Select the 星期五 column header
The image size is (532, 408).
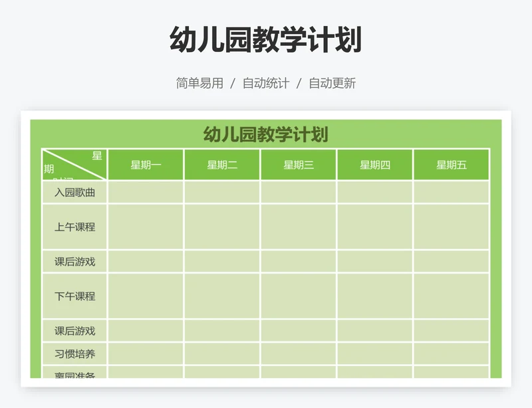pyautogui.click(x=452, y=165)
